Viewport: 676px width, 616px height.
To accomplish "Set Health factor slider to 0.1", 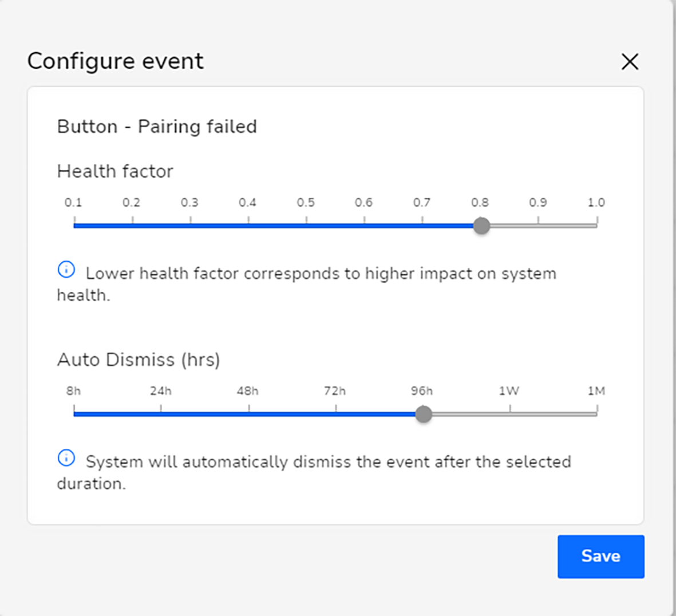I will 74,226.
